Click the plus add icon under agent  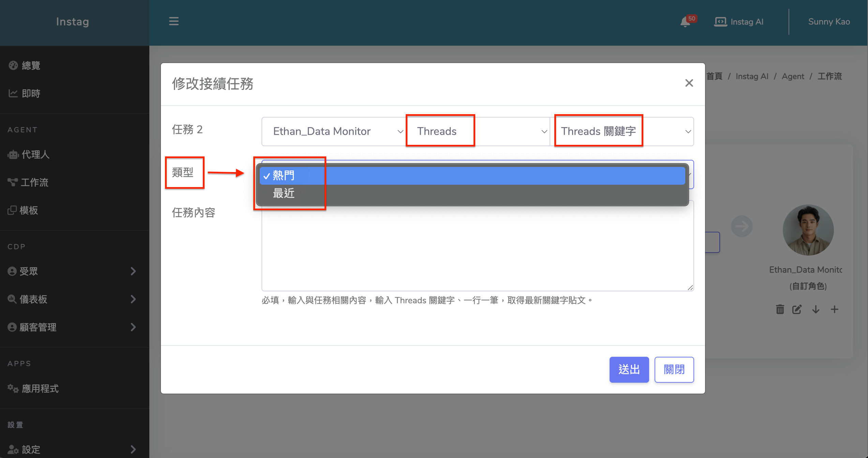click(x=834, y=309)
